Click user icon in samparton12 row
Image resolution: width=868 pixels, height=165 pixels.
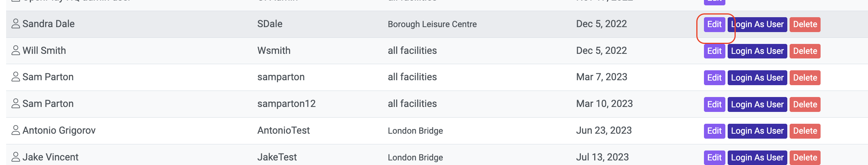point(16,104)
